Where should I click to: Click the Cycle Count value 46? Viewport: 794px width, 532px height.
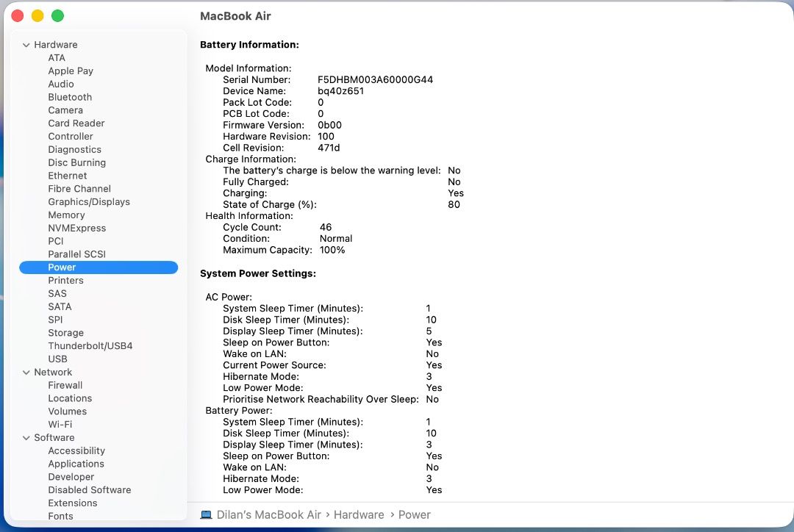click(x=326, y=227)
